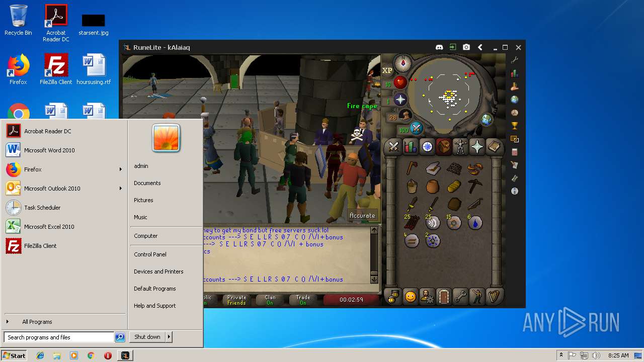
Task: Show hidden system tray icons
Action: tap(561, 355)
